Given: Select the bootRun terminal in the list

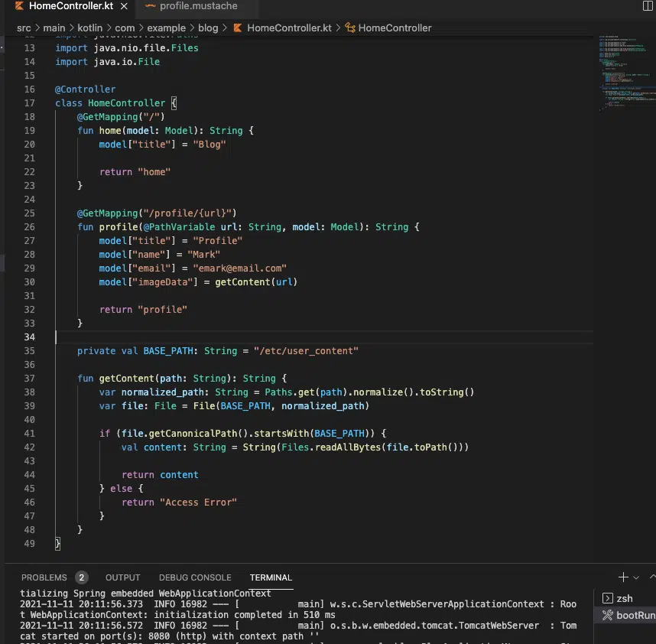Looking at the screenshot, I should point(635,614).
